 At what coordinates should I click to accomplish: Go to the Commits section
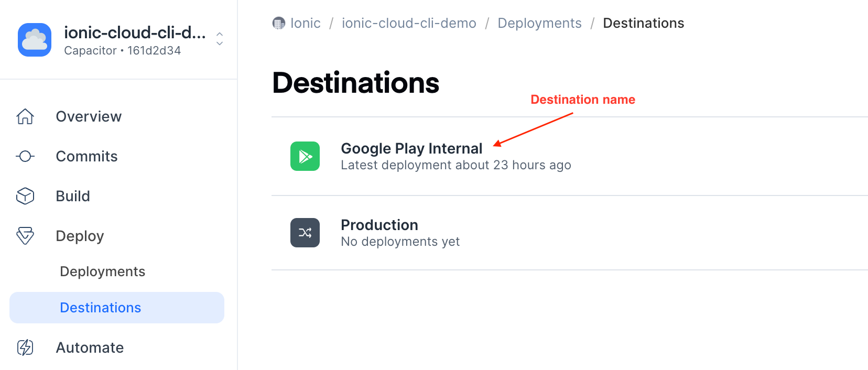pyautogui.click(x=86, y=156)
